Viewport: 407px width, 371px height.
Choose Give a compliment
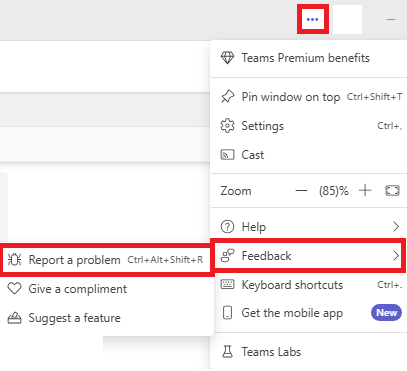(106, 289)
